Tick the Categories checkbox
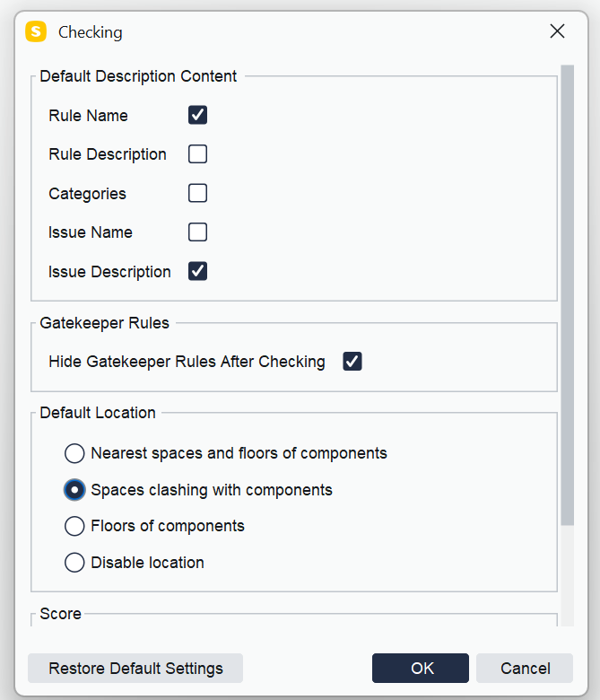 tap(197, 193)
